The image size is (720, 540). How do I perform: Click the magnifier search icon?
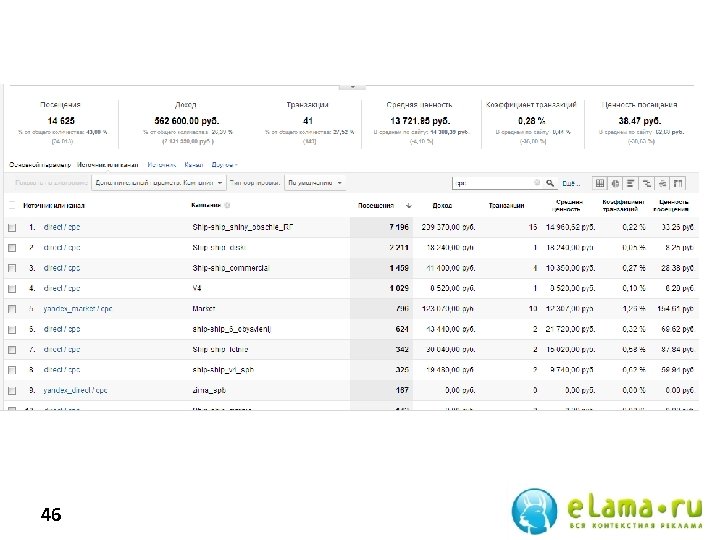[550, 183]
